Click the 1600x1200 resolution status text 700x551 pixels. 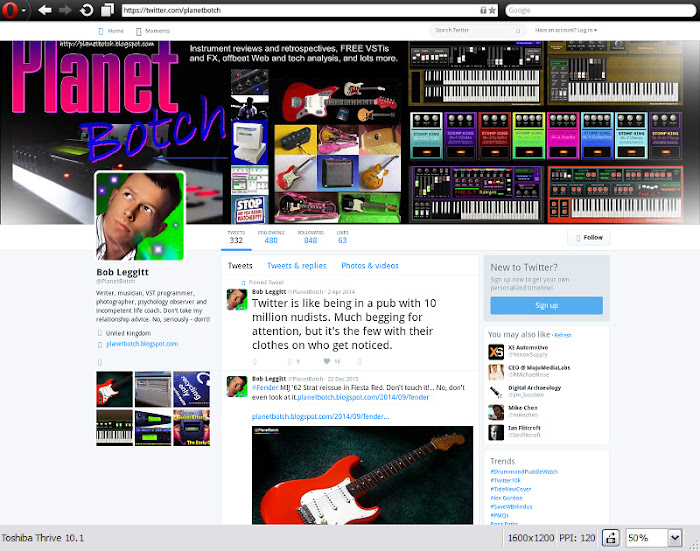tap(531, 538)
